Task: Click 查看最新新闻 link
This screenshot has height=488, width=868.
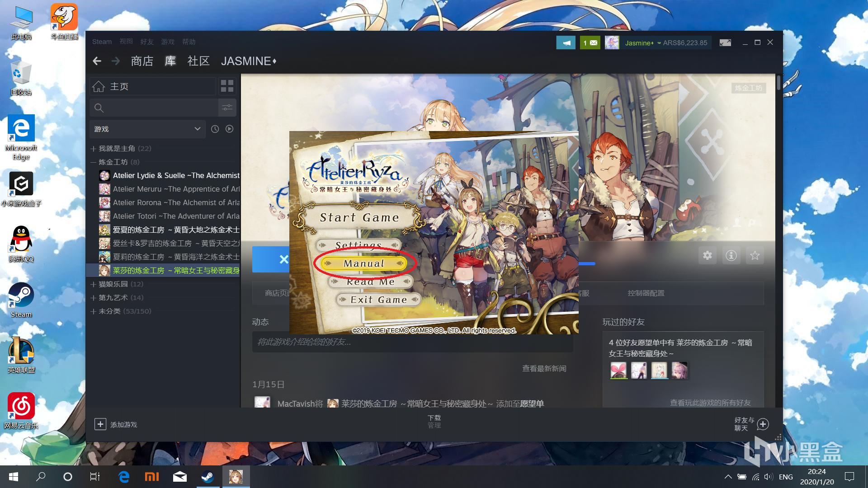Action: click(x=544, y=369)
